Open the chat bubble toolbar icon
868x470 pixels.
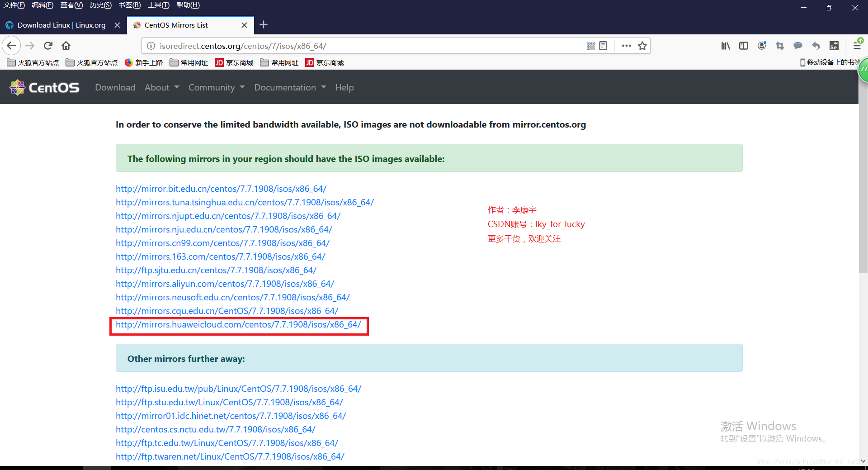798,46
